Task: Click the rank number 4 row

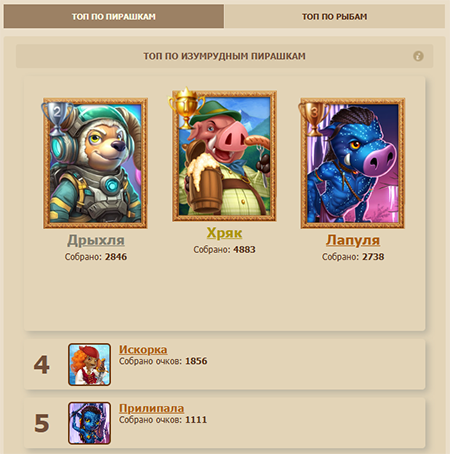Action: point(225,365)
